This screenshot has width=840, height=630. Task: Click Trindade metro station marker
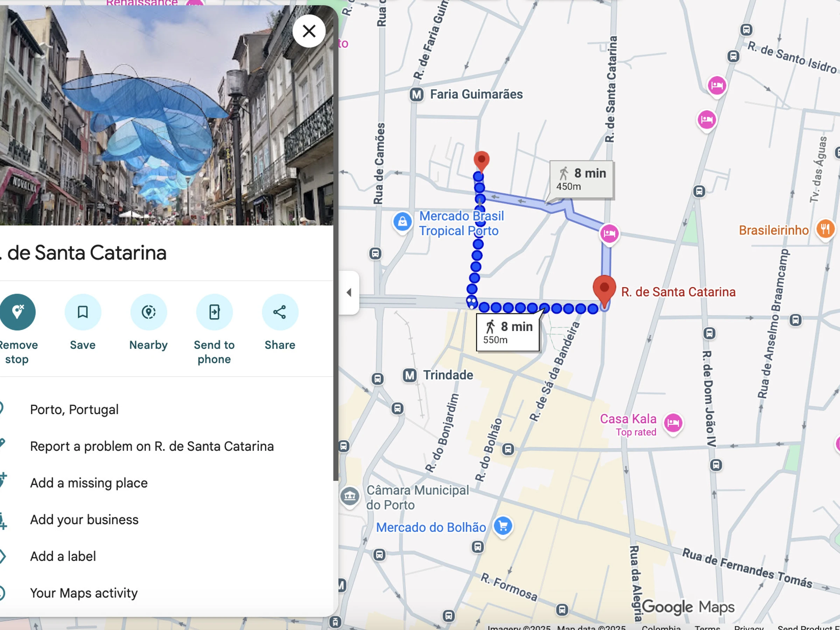[x=409, y=375]
